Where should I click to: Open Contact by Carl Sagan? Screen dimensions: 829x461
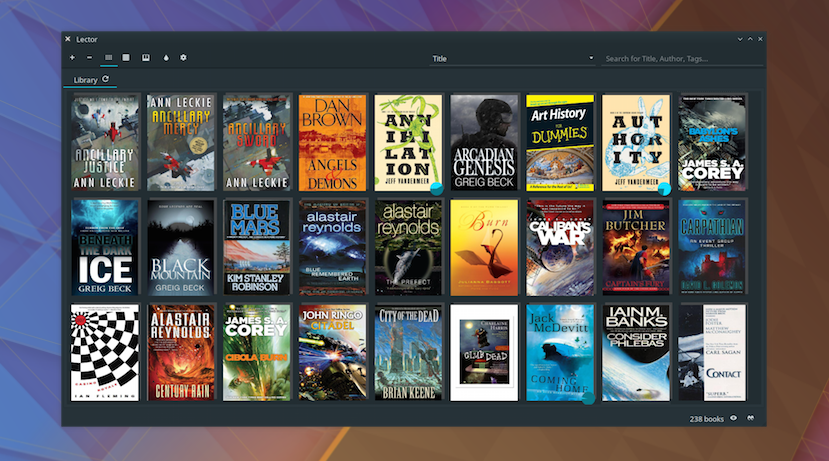point(712,352)
